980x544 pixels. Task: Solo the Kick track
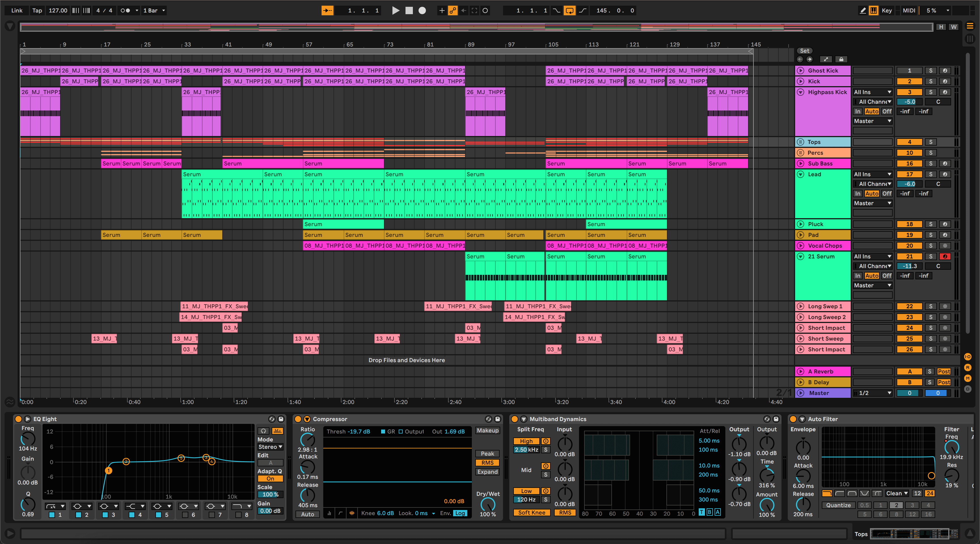click(x=931, y=81)
